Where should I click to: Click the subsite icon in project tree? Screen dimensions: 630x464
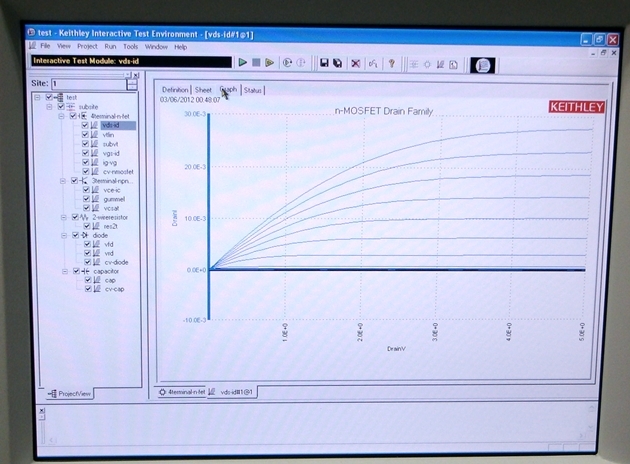70,106
